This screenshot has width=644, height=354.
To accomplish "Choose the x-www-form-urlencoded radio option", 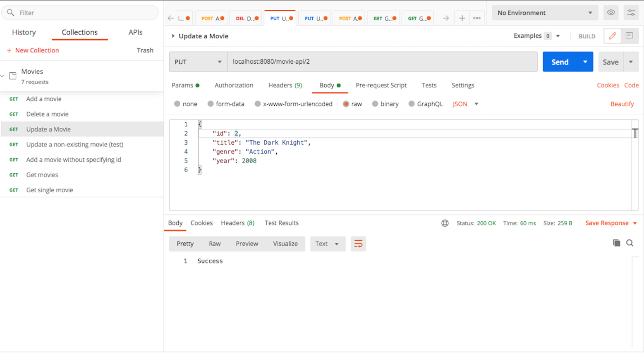I will point(258,104).
